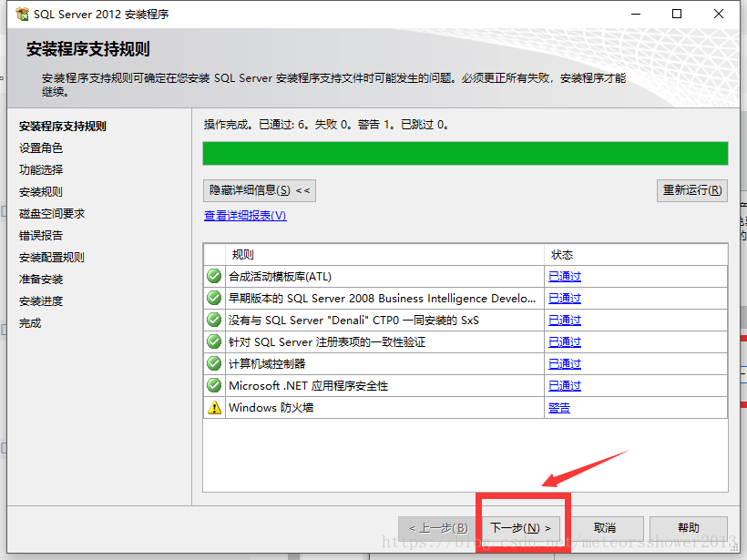Select 完成 step in sidebar
This screenshot has width=747, height=560.
(30, 323)
